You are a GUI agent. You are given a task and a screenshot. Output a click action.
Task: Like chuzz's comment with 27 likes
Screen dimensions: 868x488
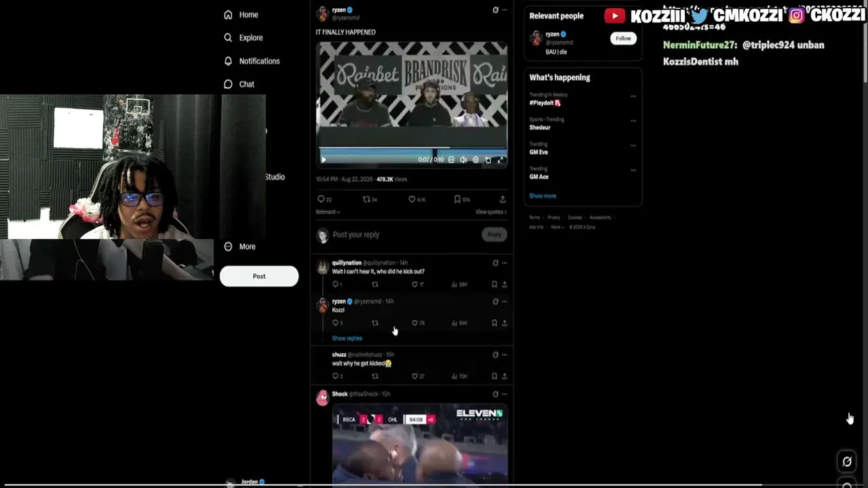418,376
